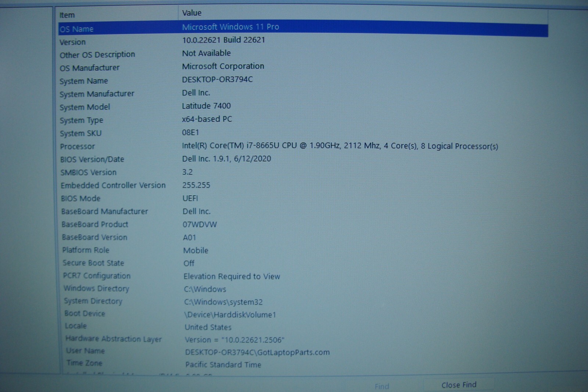Click the Other OS Description label

tap(97, 55)
